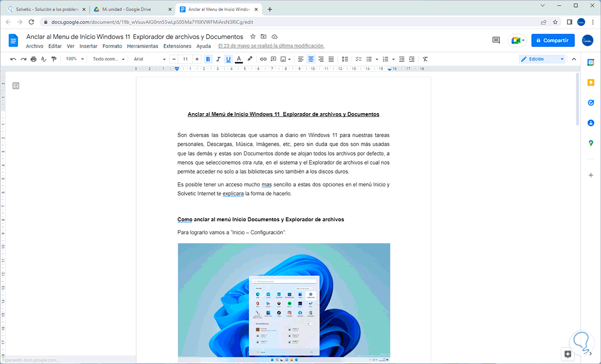Open line and paragraph spacing options
601x364 pixels.
pyautogui.click(x=345, y=59)
